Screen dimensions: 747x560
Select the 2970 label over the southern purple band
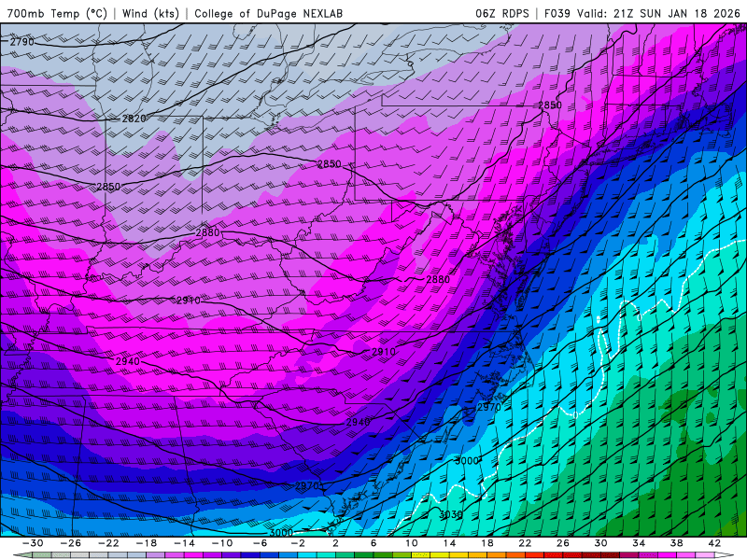[x=307, y=485]
